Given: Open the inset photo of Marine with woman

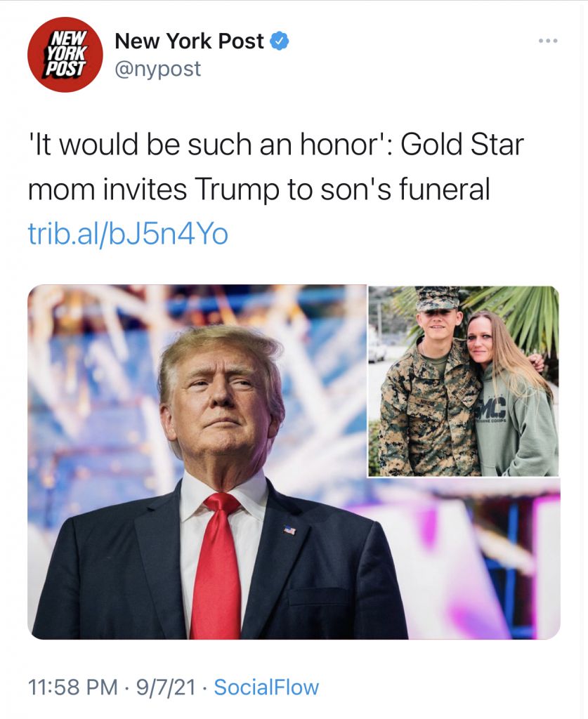Looking at the screenshot, I should pos(464,381).
